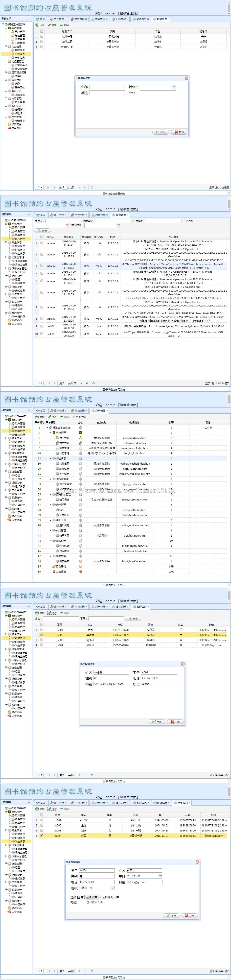Click the icon cell of 修改密码 grid row
The width and height of the screenshot is (231, 980).
click(x=80, y=566)
